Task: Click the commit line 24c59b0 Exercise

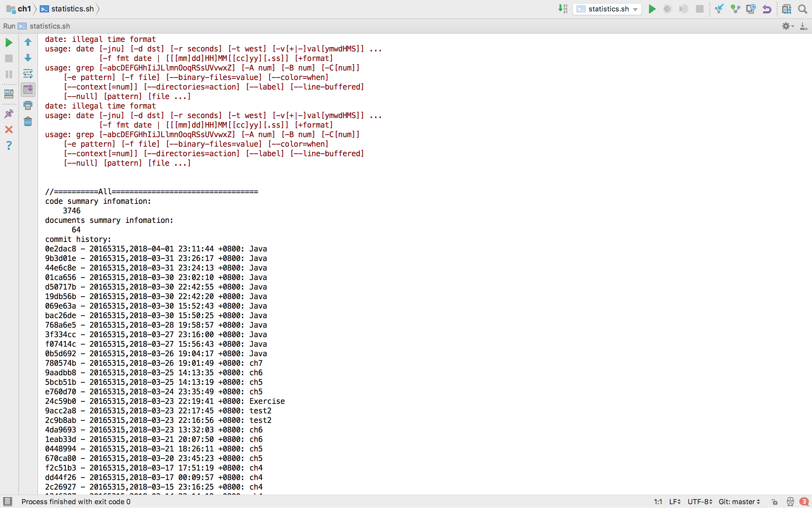Action: [x=165, y=401]
